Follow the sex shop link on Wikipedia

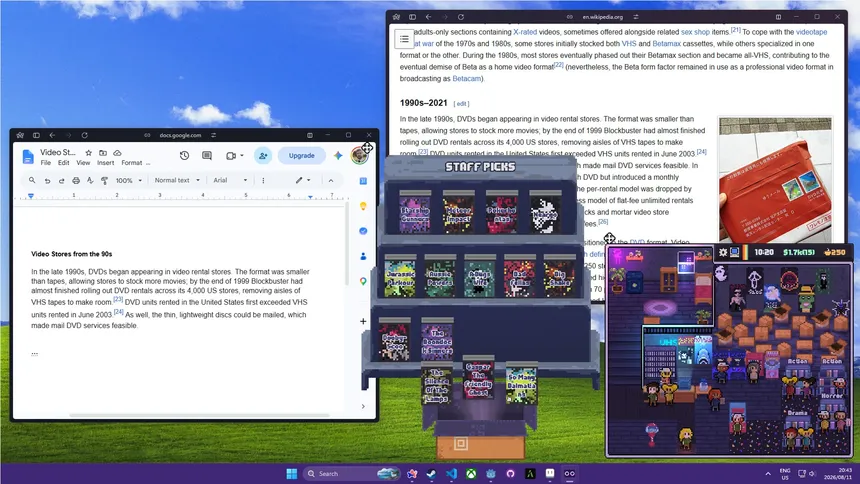[x=695, y=32]
